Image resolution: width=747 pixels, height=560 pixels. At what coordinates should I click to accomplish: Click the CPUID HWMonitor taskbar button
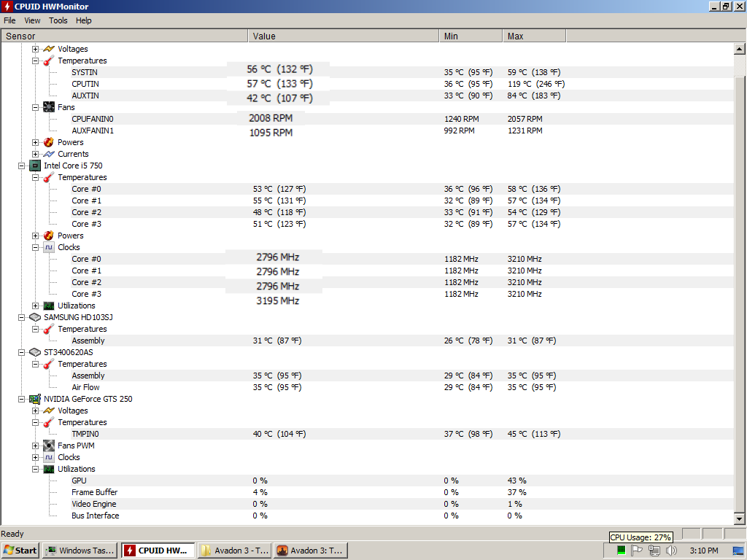click(x=158, y=551)
